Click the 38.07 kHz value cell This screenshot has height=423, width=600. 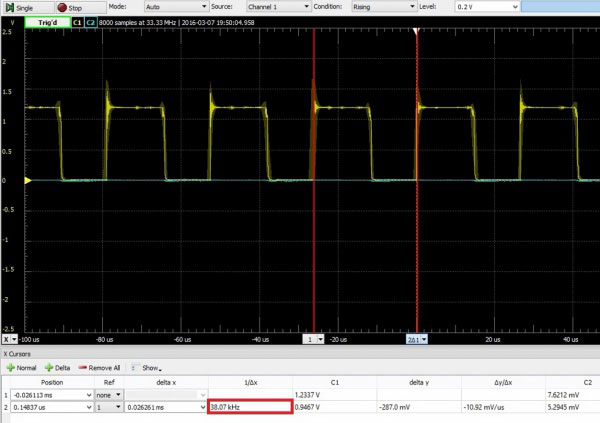pos(249,407)
